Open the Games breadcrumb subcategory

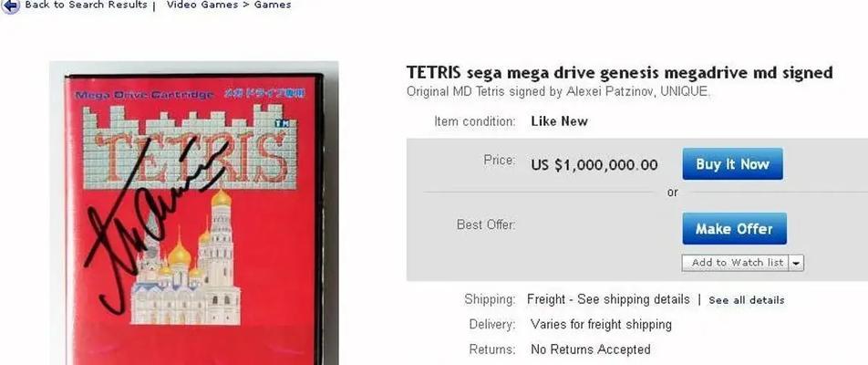click(273, 5)
